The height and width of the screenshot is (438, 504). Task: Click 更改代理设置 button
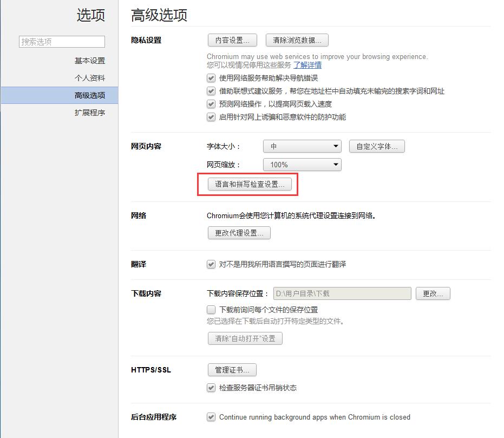pos(239,233)
